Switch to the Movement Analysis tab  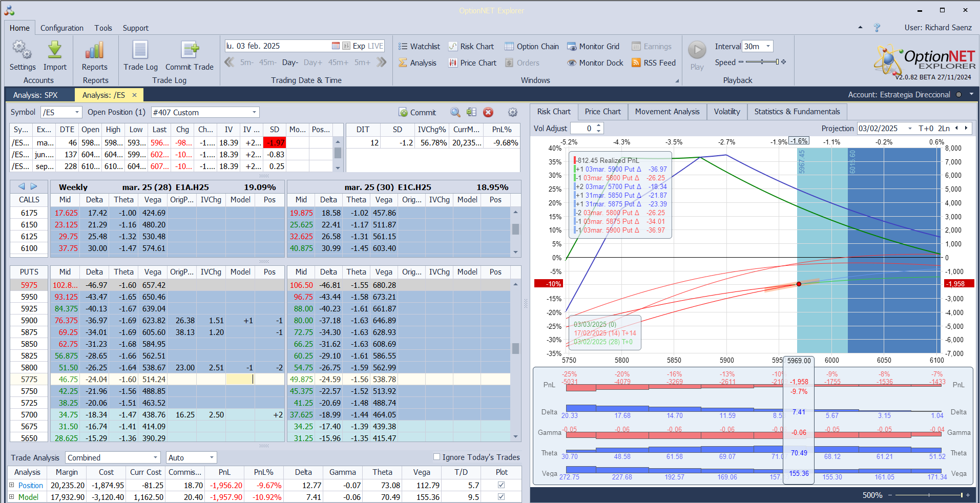tap(667, 112)
